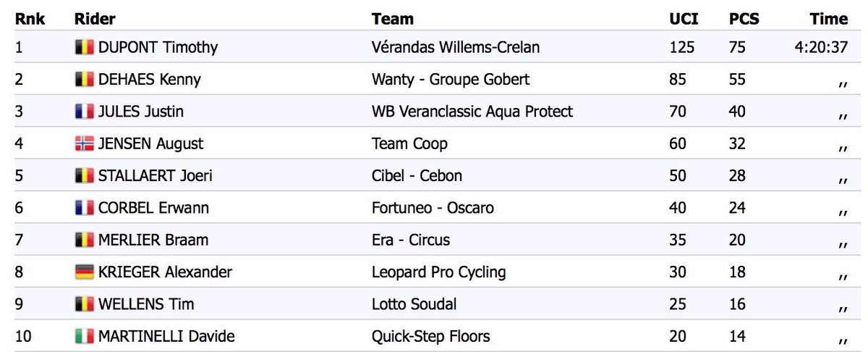Open rider DEHAES Kenny's profile
The height and width of the screenshot is (352, 868).
pyautogui.click(x=150, y=80)
